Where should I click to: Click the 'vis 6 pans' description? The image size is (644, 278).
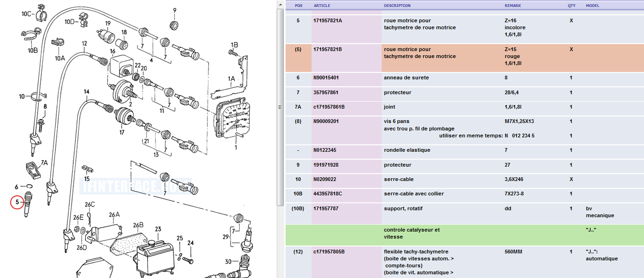[397, 122]
